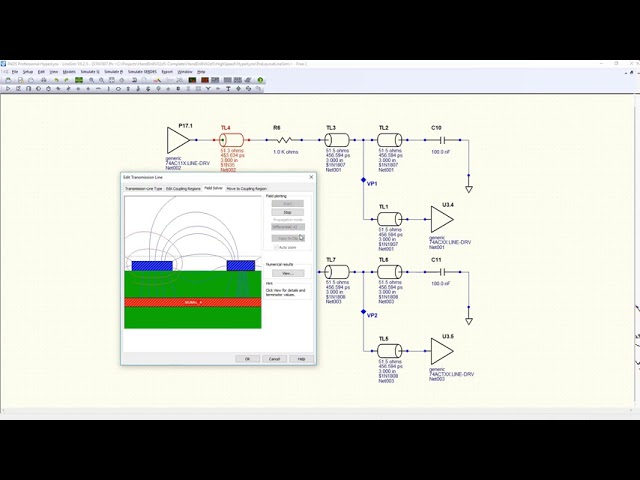
Task: Click the fit-to-window zoom icon
Action: pos(112,80)
